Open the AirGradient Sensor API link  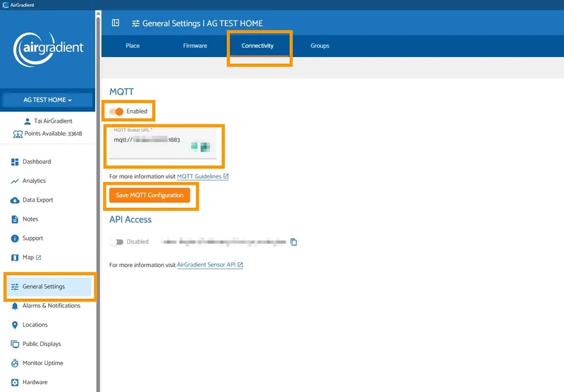tap(209, 264)
